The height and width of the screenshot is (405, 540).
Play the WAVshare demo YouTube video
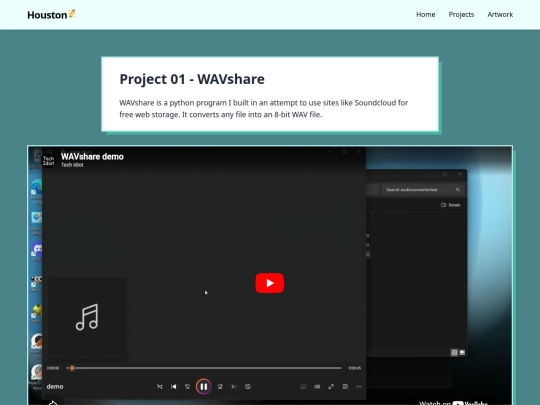270,283
